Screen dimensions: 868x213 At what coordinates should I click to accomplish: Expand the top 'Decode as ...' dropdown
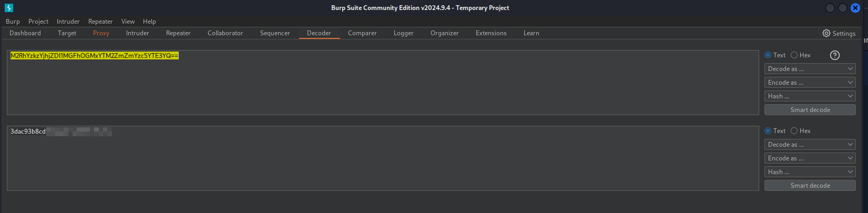pyautogui.click(x=810, y=69)
